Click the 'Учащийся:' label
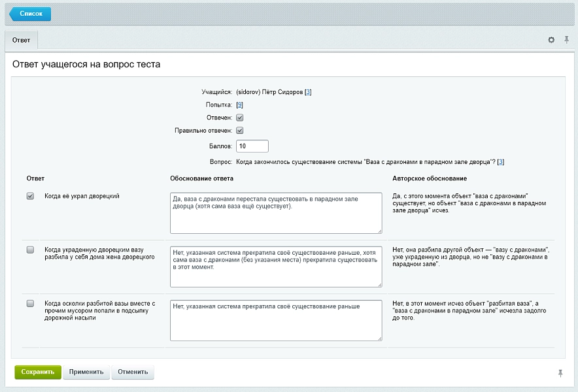 pos(217,92)
